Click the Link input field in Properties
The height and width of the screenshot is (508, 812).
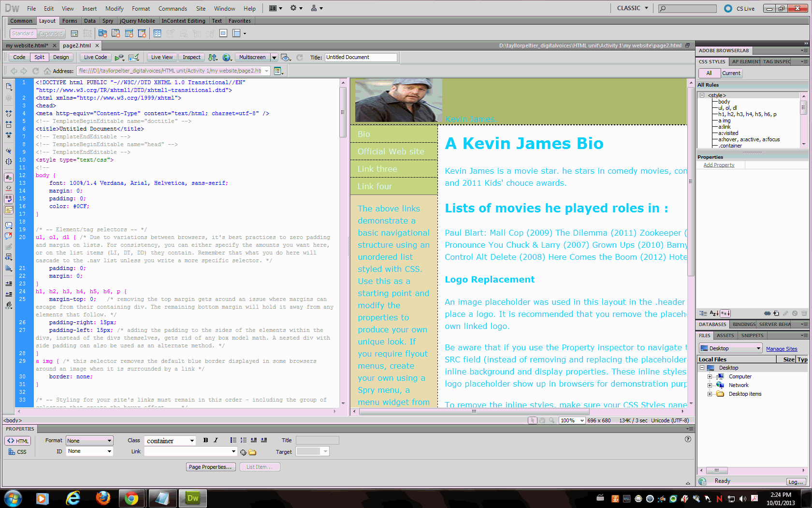(x=190, y=451)
